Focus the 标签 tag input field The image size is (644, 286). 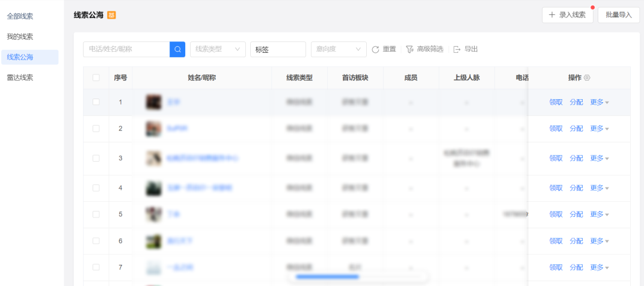[278, 49]
